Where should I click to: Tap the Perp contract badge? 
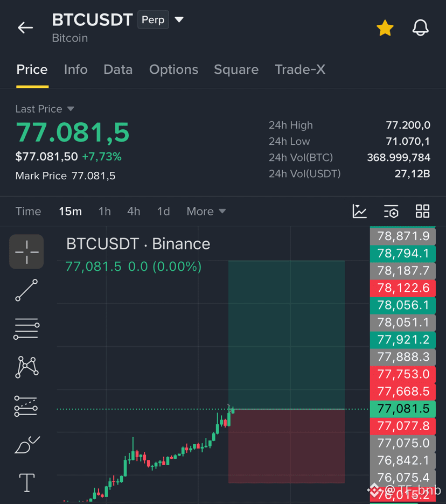[x=153, y=19]
